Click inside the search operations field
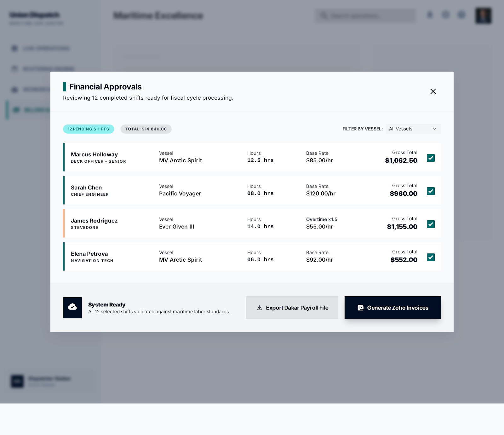Image resolution: width=504 pixels, height=435 pixels. [x=365, y=15]
